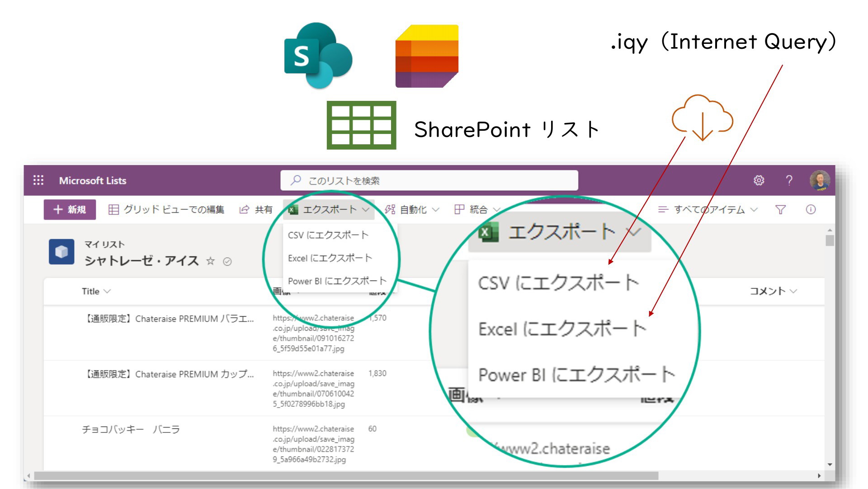Image resolution: width=868 pixels, height=489 pixels.
Task: Click the filter funnel icon
Action: point(780,209)
